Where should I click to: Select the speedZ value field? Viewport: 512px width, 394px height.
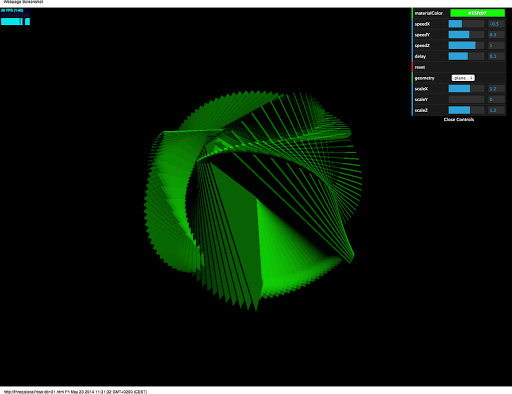(x=496, y=45)
